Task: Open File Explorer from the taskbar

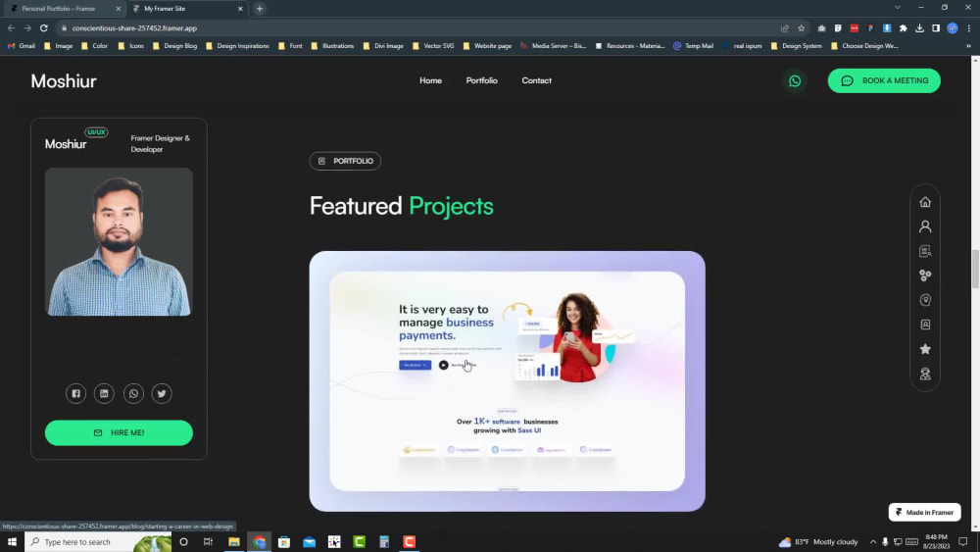Action: click(x=234, y=542)
